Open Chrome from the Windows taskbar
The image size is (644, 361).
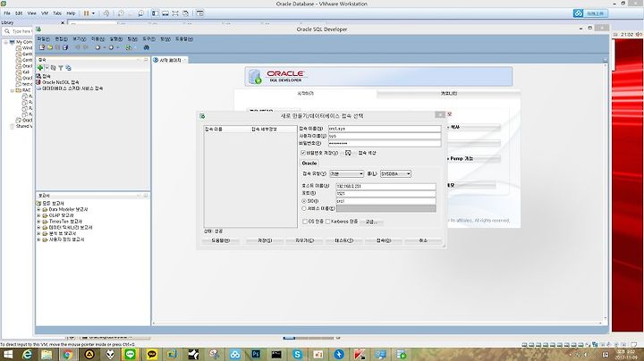(67, 355)
